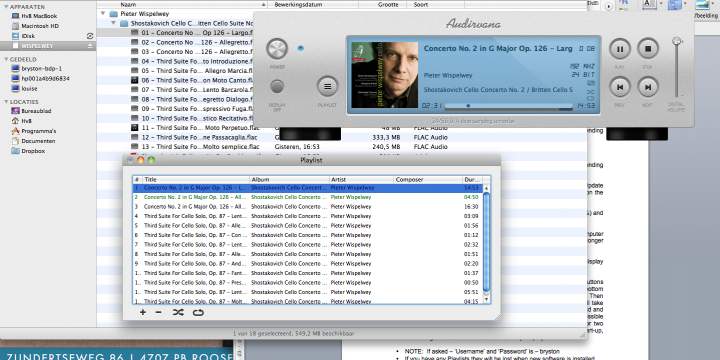The image size is (720, 360).
Task: Collapse the LOCATIES sidebar section
Action: coord(6,101)
